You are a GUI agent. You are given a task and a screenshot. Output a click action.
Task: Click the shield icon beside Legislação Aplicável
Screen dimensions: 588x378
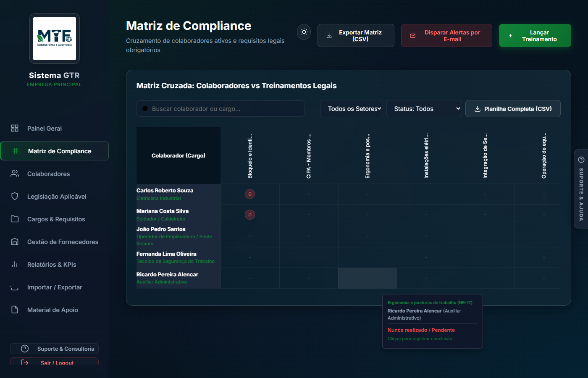[x=15, y=196]
